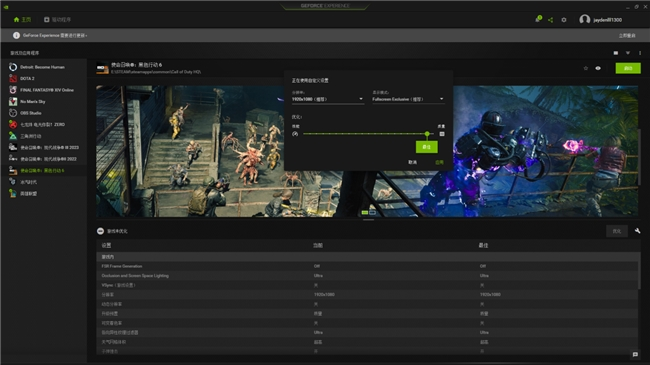
Task: Switch to the Home tab
Action: (22, 19)
